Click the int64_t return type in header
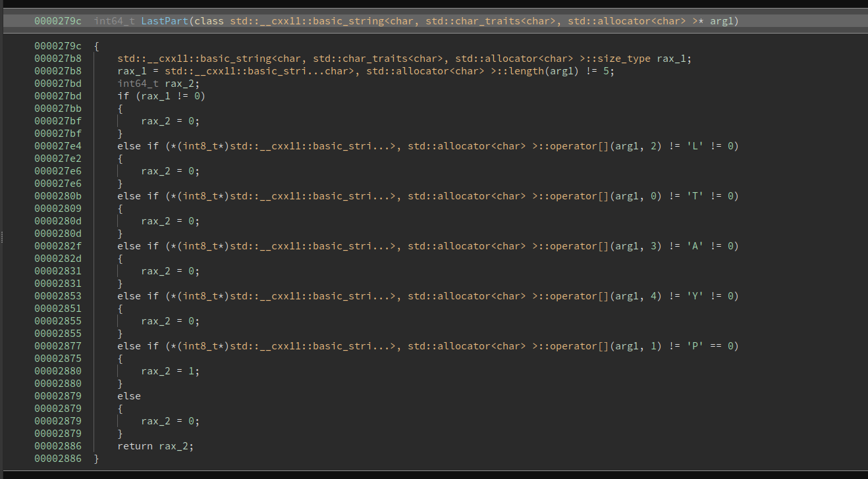 (x=115, y=21)
